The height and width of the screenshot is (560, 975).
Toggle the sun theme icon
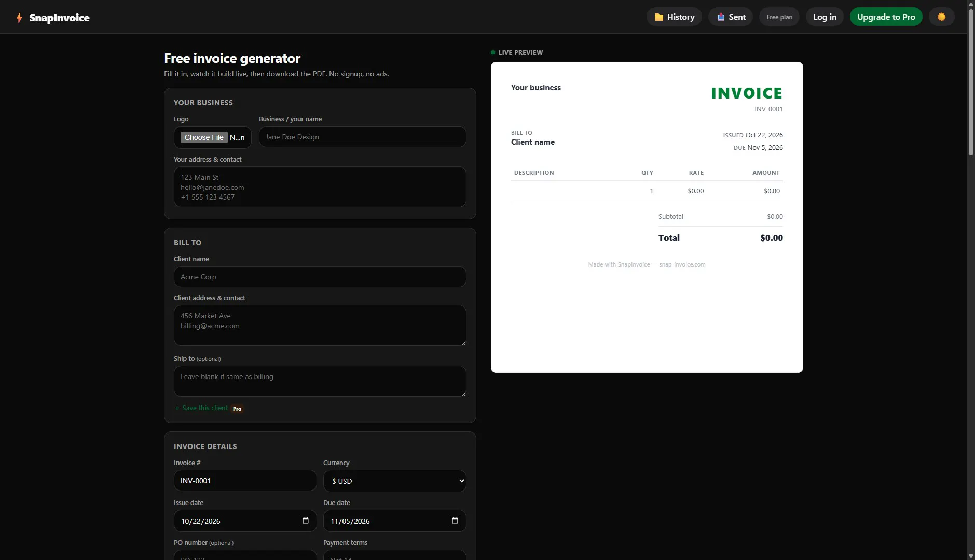[x=941, y=17]
